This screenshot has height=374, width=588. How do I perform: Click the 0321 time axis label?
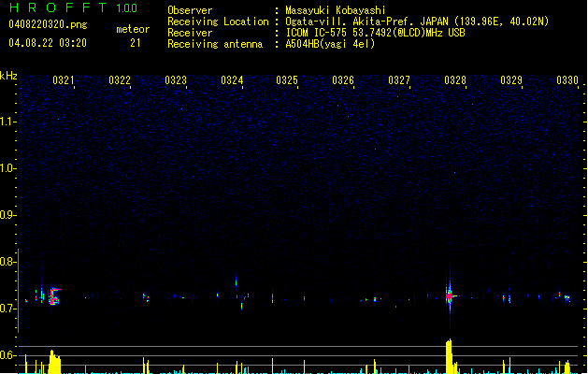pos(64,80)
